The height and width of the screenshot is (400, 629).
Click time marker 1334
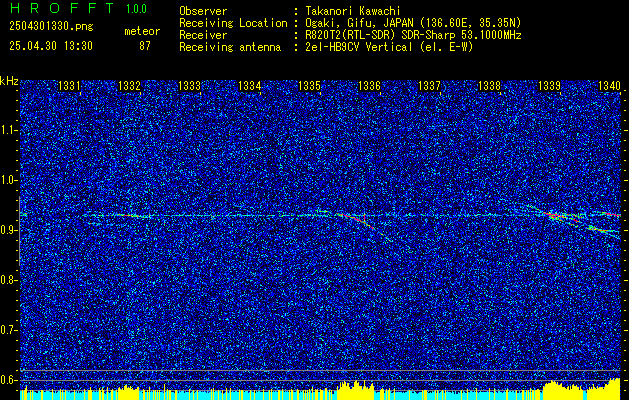point(249,86)
